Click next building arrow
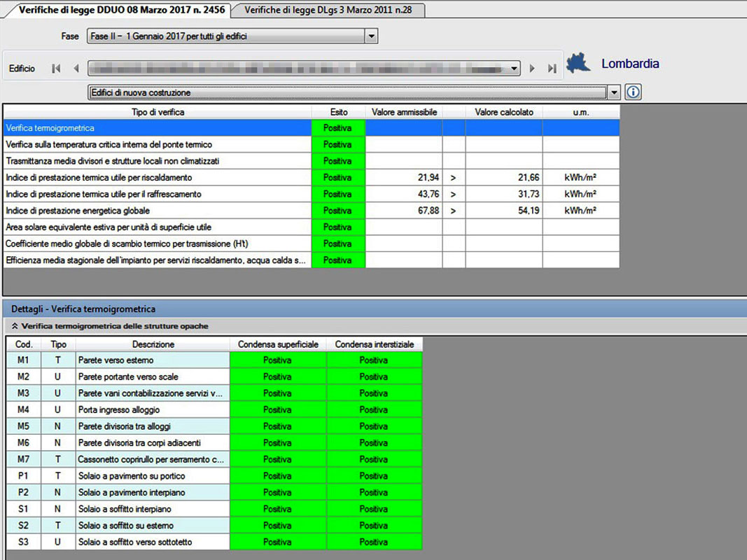Image resolution: width=747 pixels, height=560 pixels. [x=533, y=69]
